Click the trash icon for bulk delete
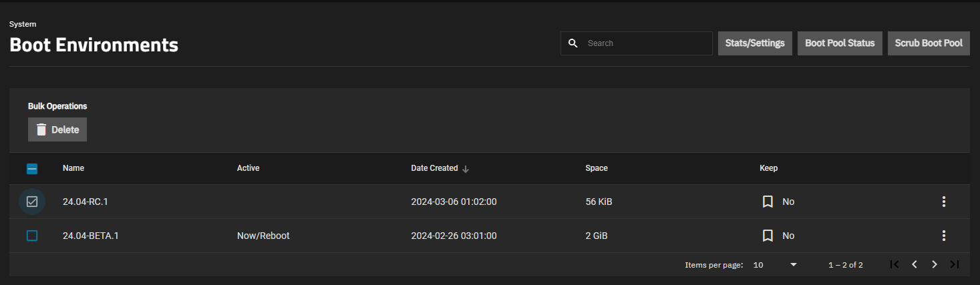 coord(41,129)
